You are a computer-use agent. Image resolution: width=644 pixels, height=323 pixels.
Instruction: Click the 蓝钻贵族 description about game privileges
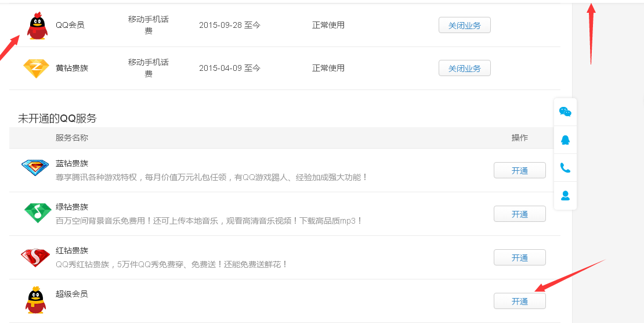[212, 177]
